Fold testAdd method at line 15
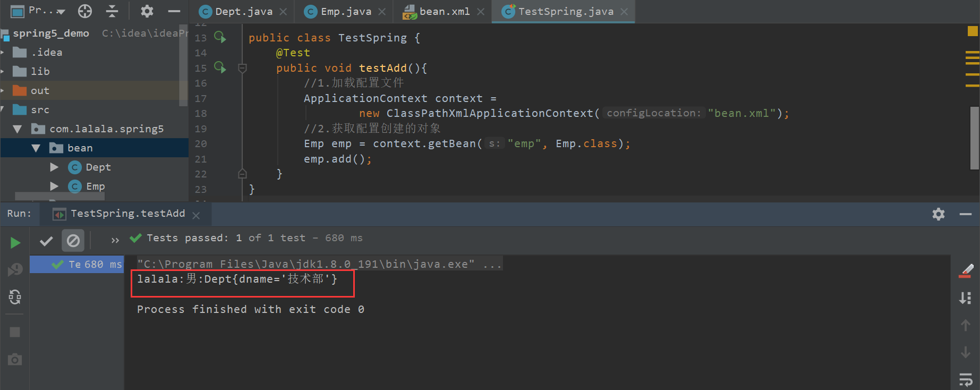 coord(242,68)
